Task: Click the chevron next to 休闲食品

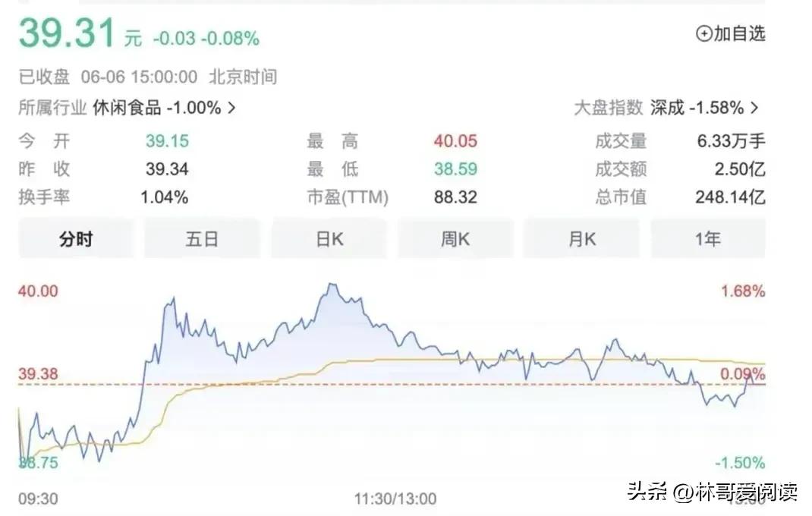Action: 230,108
